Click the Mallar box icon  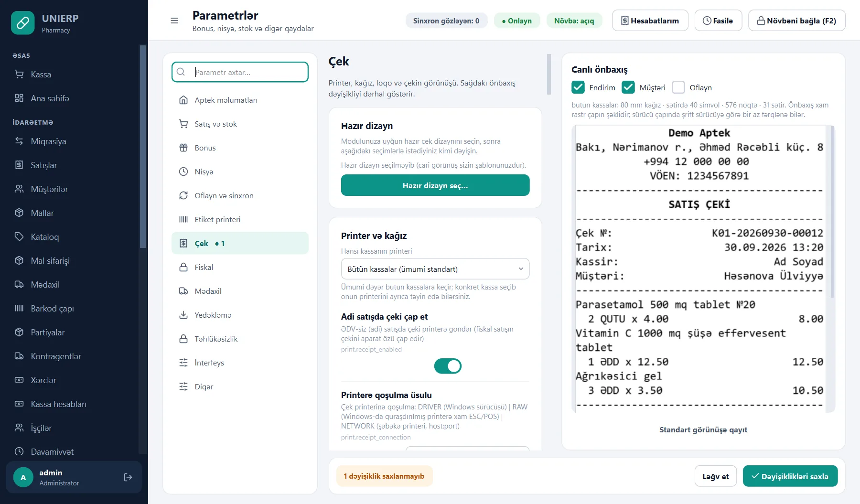tap(19, 213)
